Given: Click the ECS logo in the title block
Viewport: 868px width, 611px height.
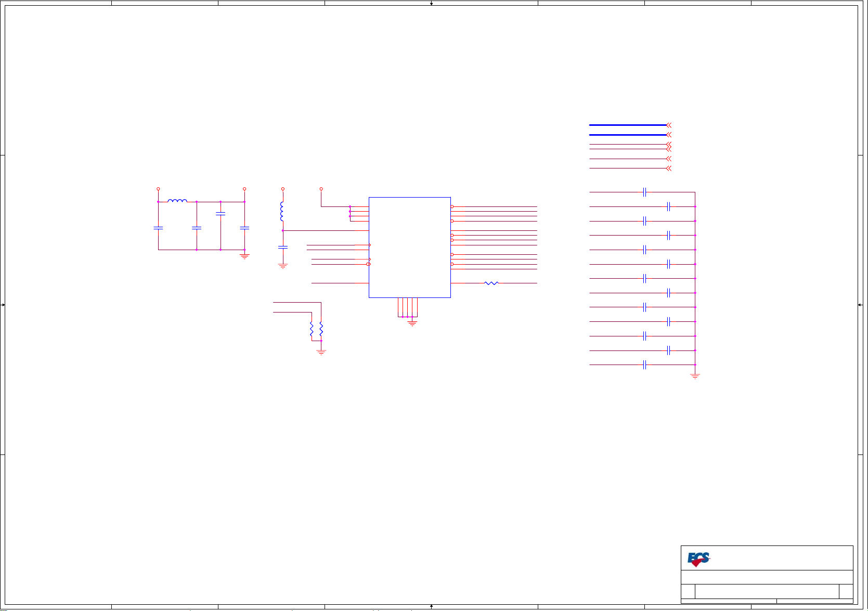Looking at the screenshot, I should coord(698,559).
